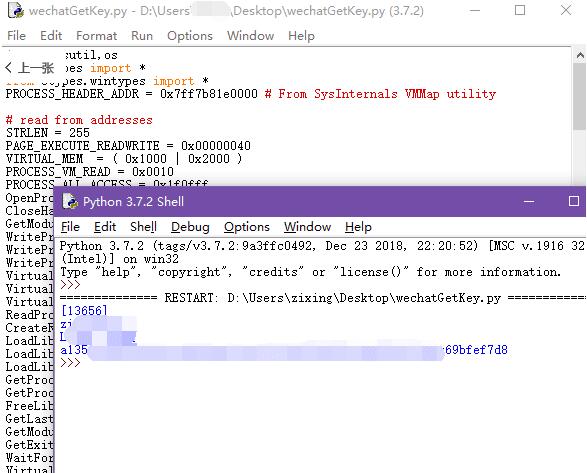Open Shell menu in Python Shell
Viewport: 587px width, 473px height.
(x=143, y=227)
